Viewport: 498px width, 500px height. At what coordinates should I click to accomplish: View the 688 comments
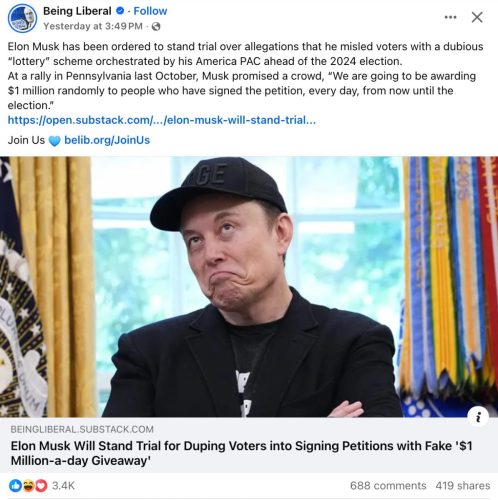[388, 485]
